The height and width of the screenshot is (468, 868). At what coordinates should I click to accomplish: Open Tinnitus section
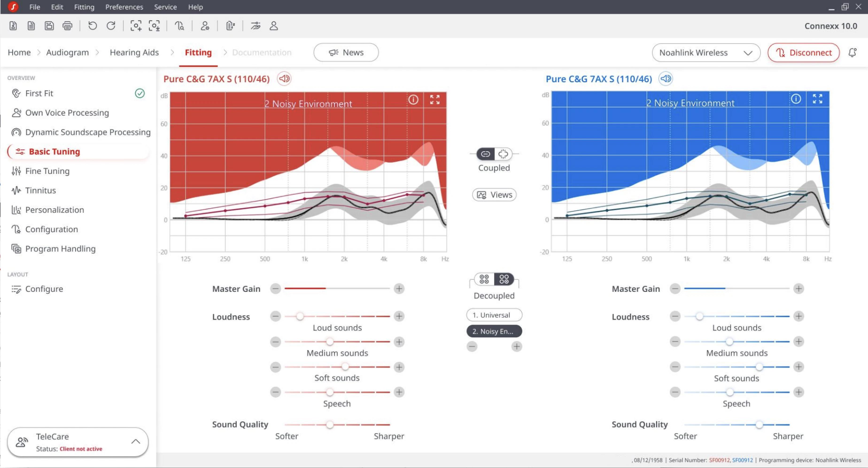pos(34,191)
